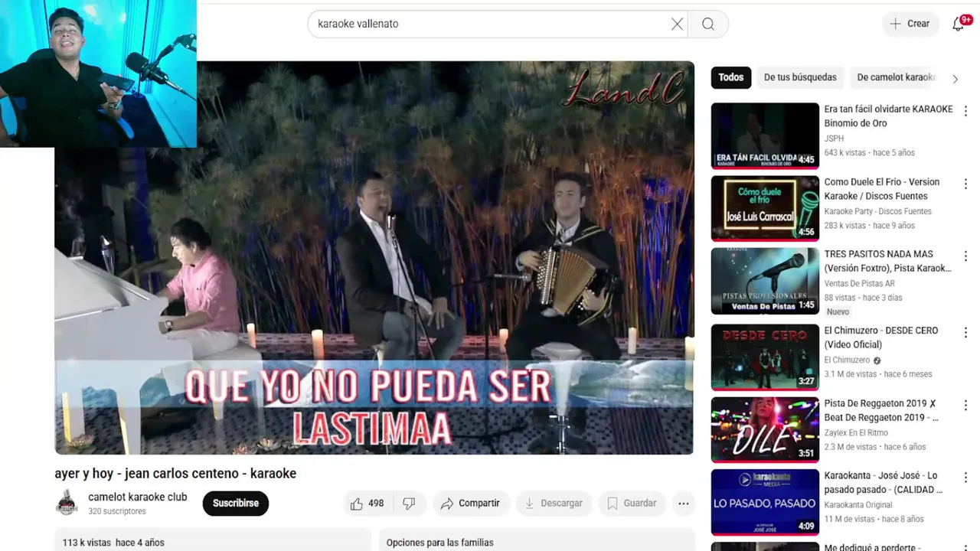
Task: Click the Suscribirse button
Action: tap(235, 504)
